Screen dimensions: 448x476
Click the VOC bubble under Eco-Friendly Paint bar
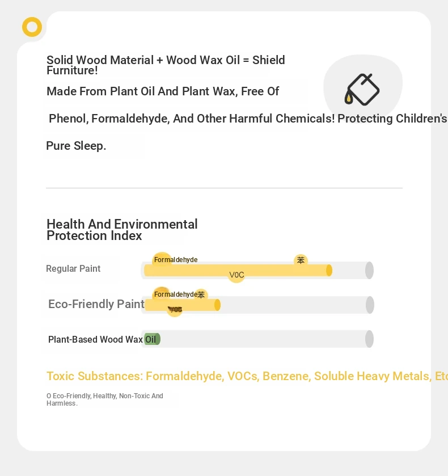point(175,309)
